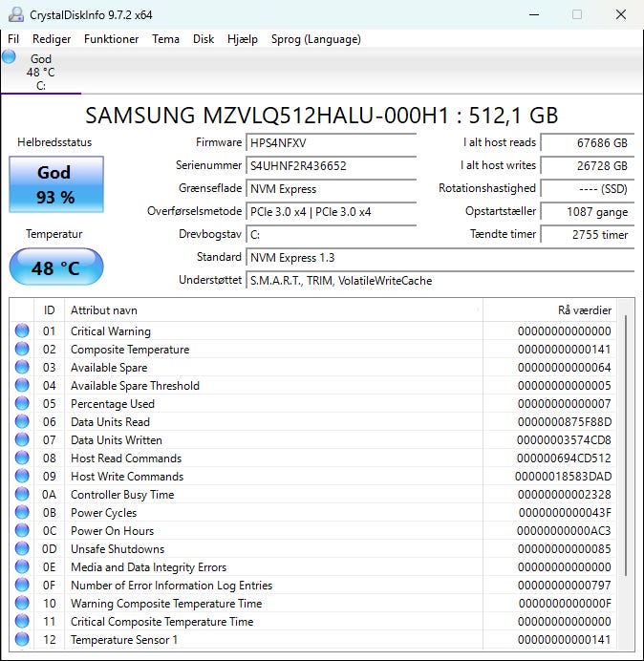
Task: Click the Firmware field HPS4NFXV
Action: [x=331, y=142]
